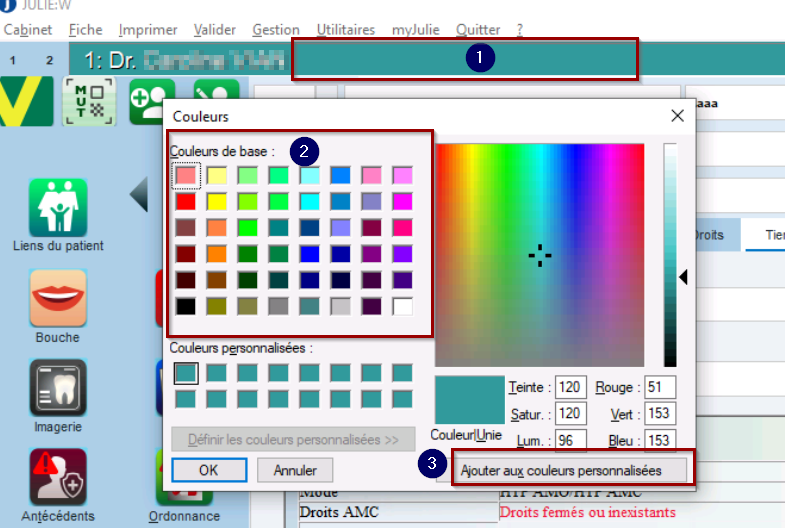Screen dimensions: 785x528
Task: Click the 'Droits fermés ou inexistants' text
Action: click(587, 512)
